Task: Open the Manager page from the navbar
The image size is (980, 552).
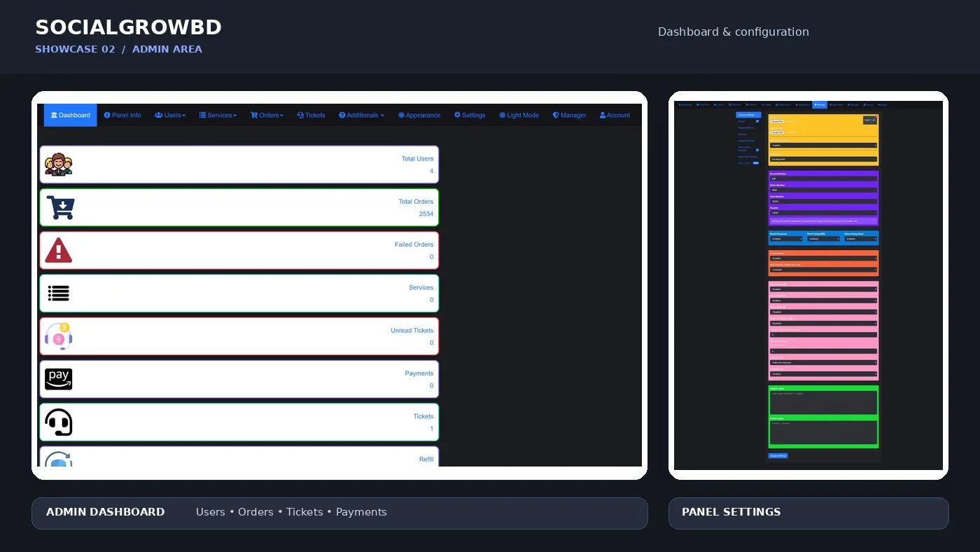Action: click(x=569, y=115)
